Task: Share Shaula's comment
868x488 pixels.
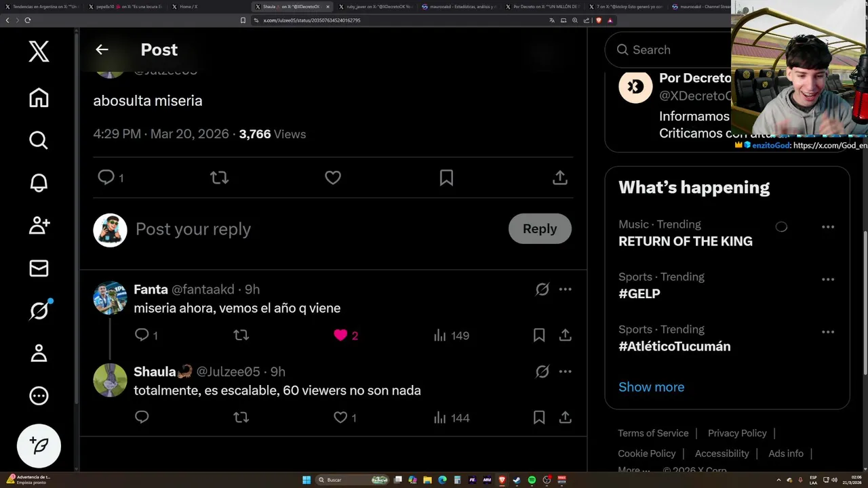Action: click(565, 418)
